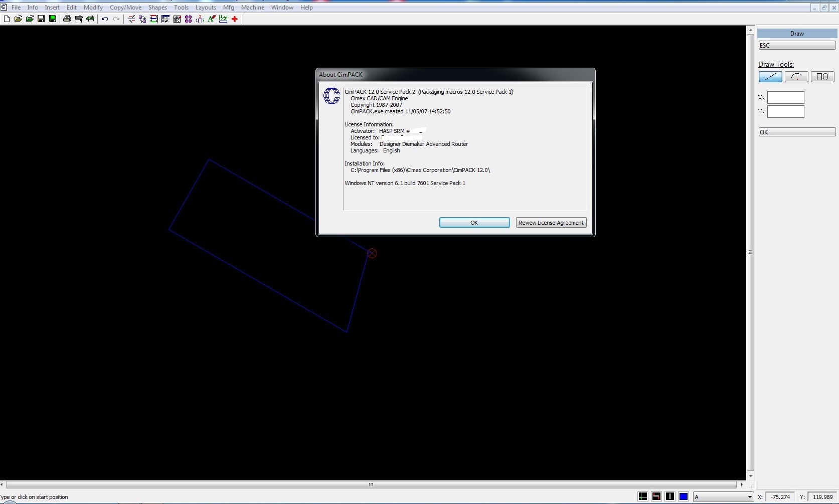Open the File menu
The height and width of the screenshot is (504, 839).
point(16,8)
